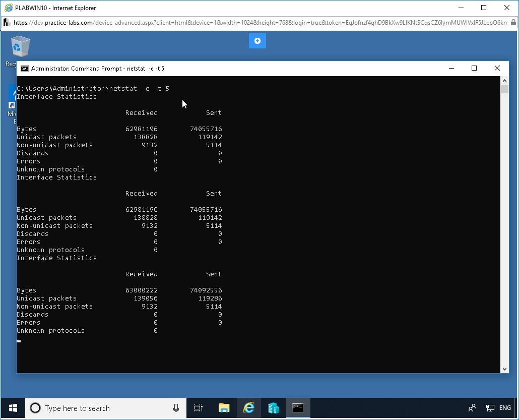519x420 pixels.
Task: Minimize the Internet Explorer window
Action: pos(461,8)
